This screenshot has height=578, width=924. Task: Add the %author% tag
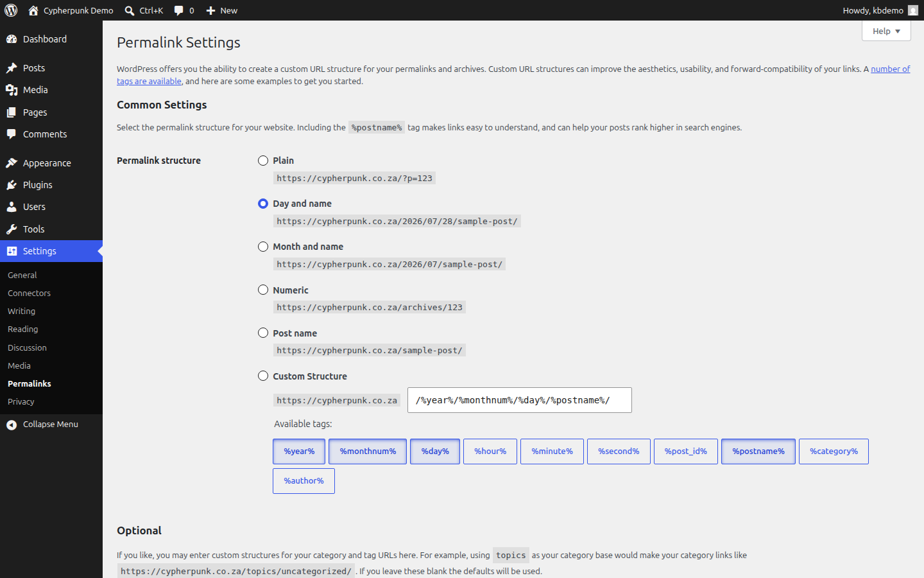pos(304,481)
